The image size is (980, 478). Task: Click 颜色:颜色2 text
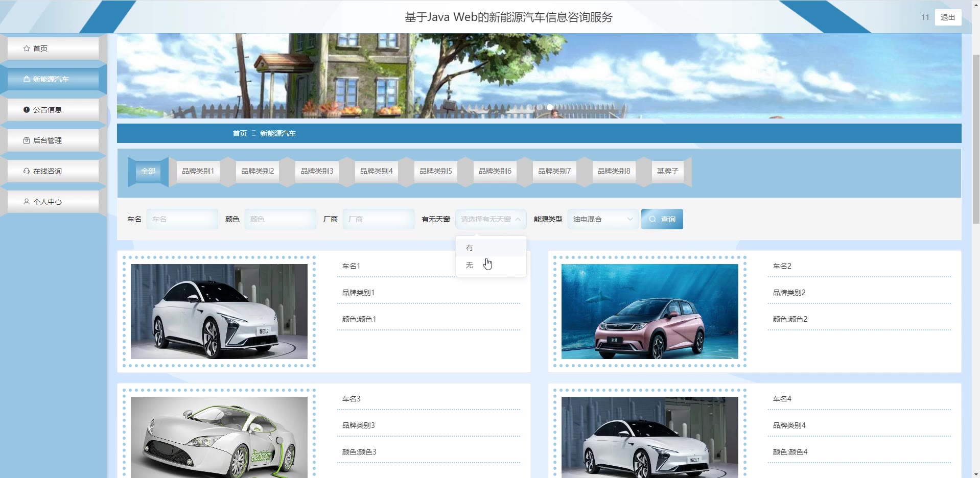(790, 319)
